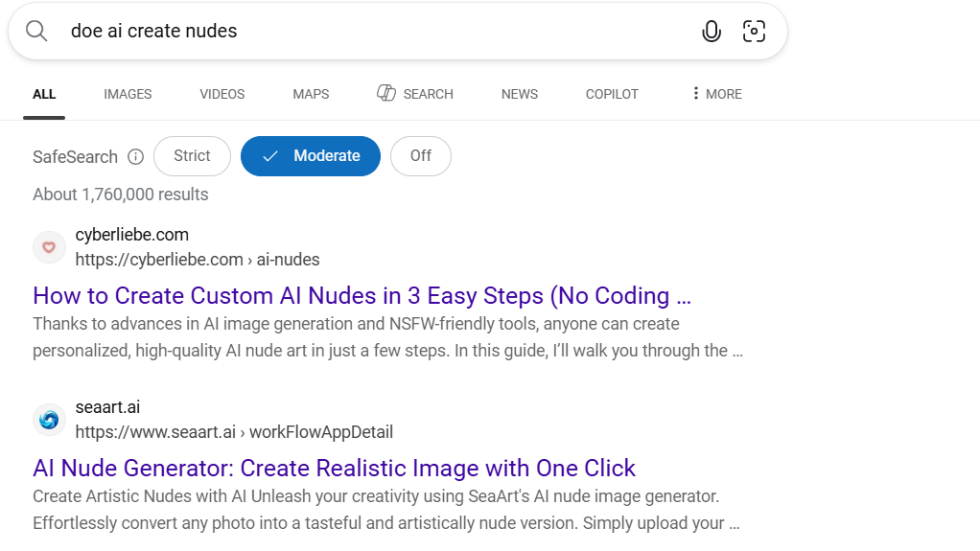Click the SafeSearch info icon
This screenshot has height=551, width=980.
click(x=135, y=157)
